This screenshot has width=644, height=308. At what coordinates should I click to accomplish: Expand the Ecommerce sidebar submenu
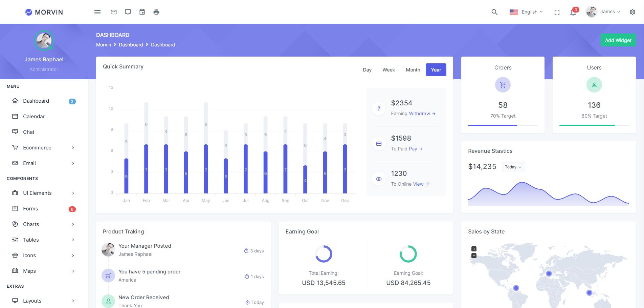44,148
